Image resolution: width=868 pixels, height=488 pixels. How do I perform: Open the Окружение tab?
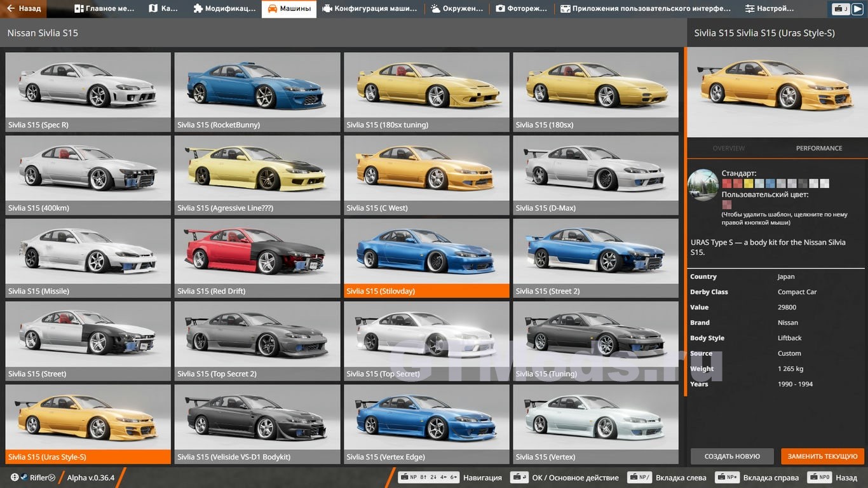[456, 9]
